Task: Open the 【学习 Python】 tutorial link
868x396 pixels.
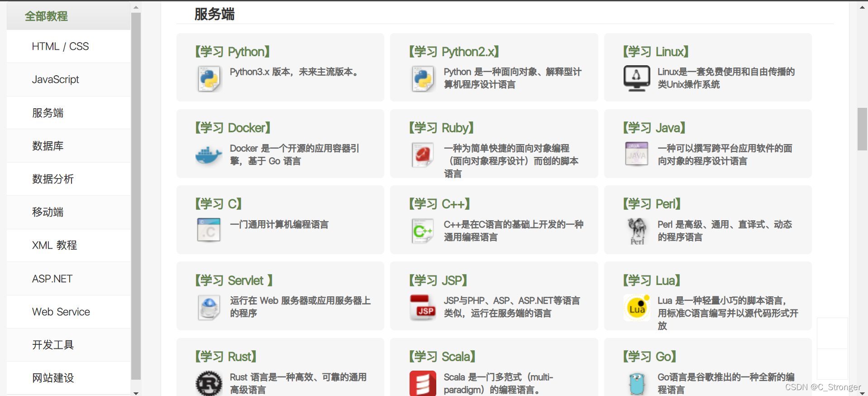Action: click(x=232, y=52)
